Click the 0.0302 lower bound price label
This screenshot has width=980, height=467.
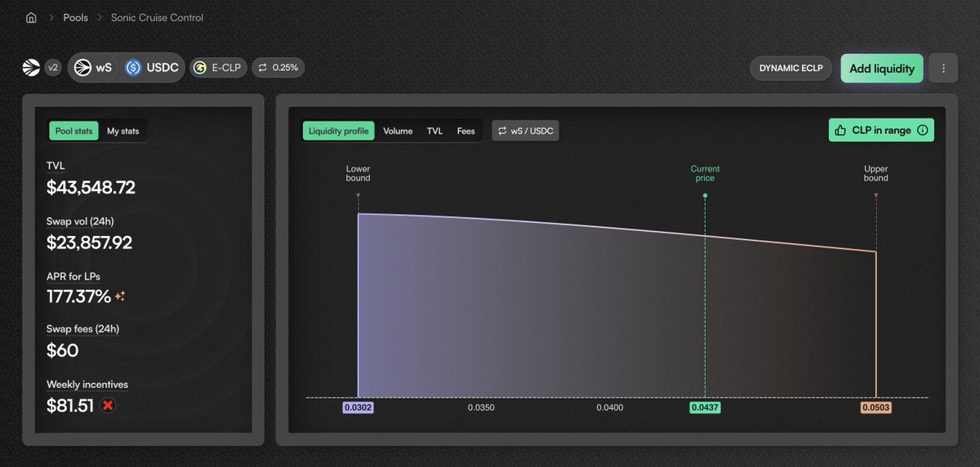tap(358, 407)
